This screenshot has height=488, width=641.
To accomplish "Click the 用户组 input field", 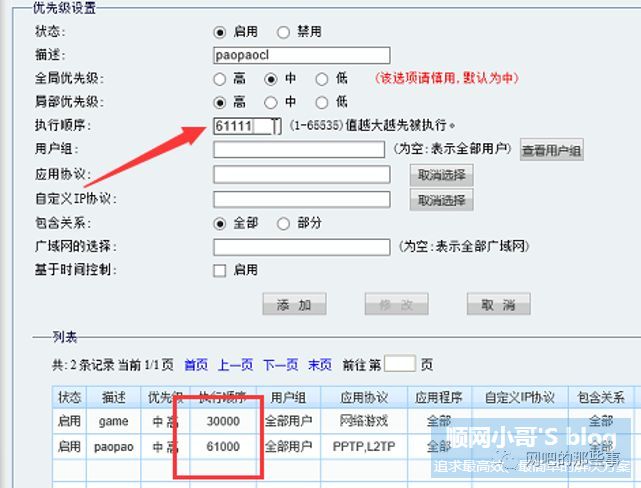I will [x=298, y=150].
